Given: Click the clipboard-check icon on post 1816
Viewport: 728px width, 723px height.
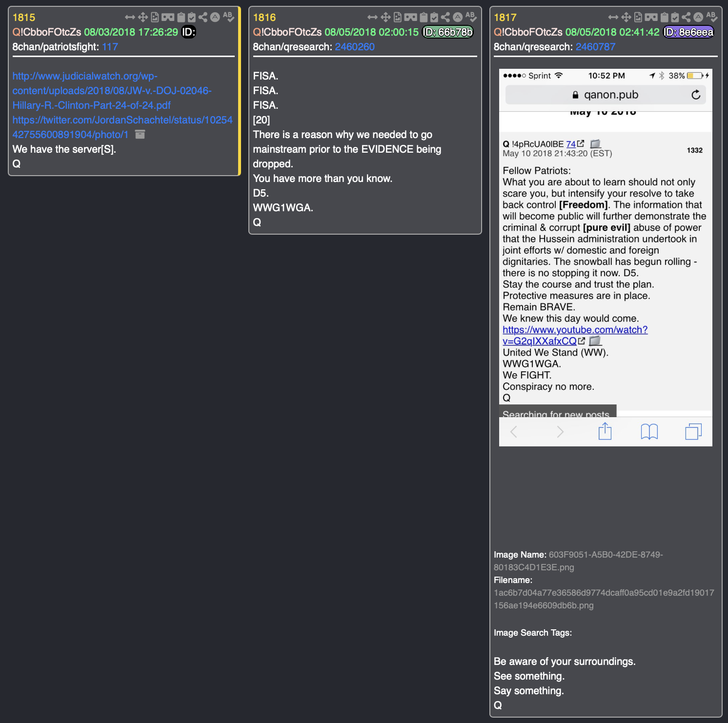Looking at the screenshot, I should point(435,18).
